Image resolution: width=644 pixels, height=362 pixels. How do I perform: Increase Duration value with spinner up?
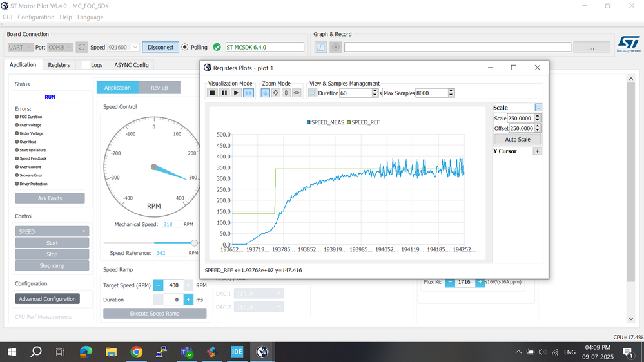(375, 91)
